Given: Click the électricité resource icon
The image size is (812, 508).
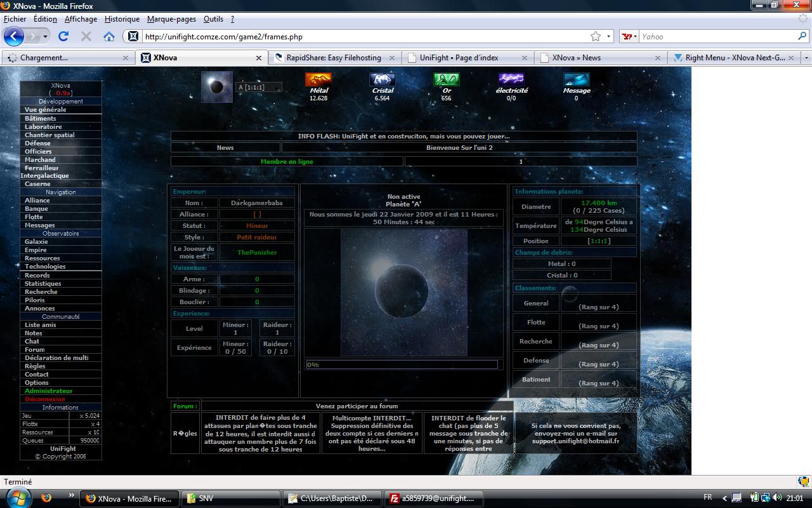Looking at the screenshot, I should (x=511, y=79).
